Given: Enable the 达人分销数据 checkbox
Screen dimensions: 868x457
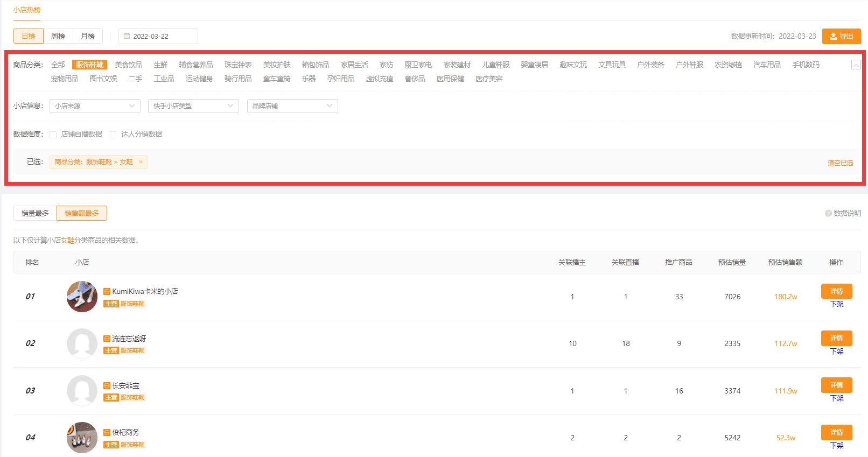Looking at the screenshot, I should tap(113, 135).
